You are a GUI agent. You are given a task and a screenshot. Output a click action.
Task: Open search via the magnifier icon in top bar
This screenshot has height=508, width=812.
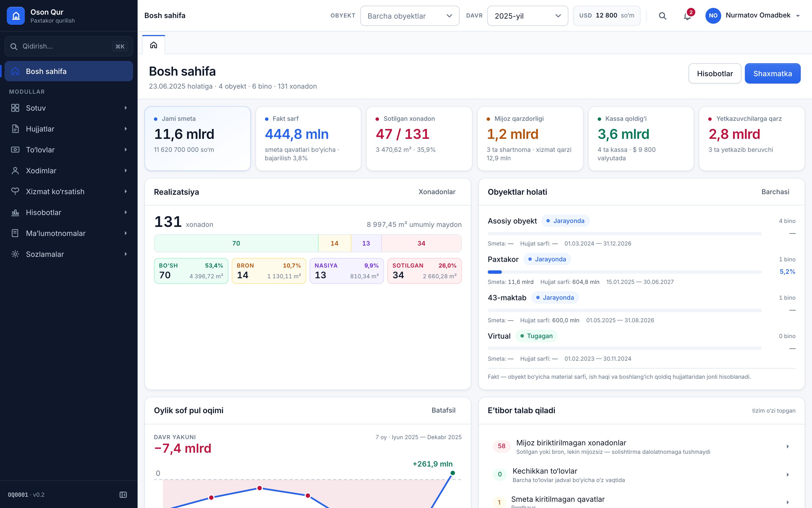662,16
